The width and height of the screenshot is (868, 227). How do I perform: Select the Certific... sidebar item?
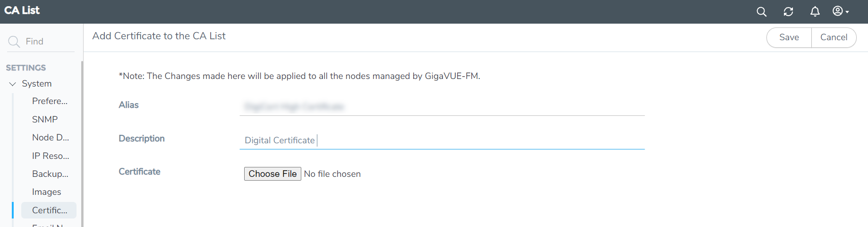pos(49,210)
